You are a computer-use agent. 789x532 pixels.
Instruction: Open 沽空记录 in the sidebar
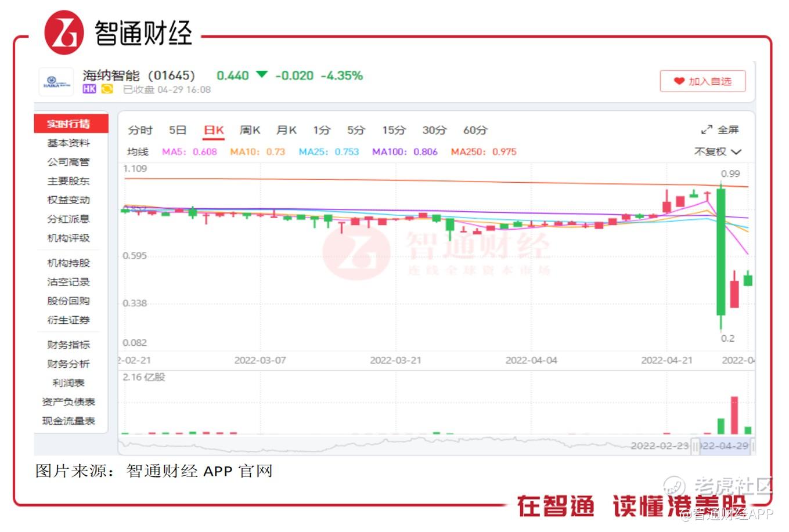point(69,282)
